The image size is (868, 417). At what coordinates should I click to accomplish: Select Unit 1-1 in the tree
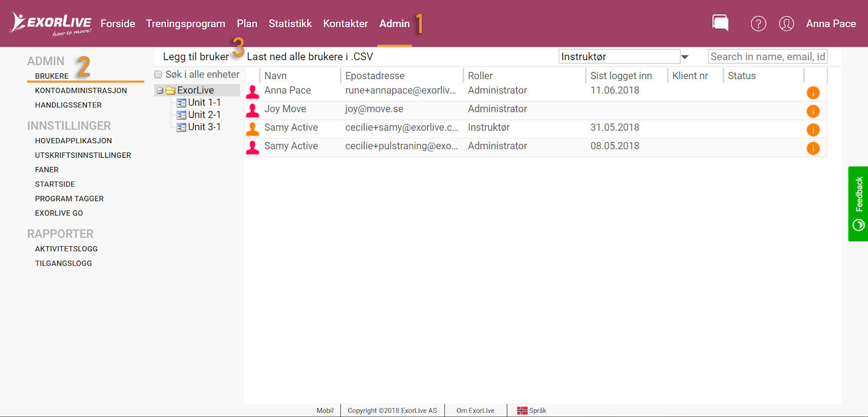(x=204, y=102)
